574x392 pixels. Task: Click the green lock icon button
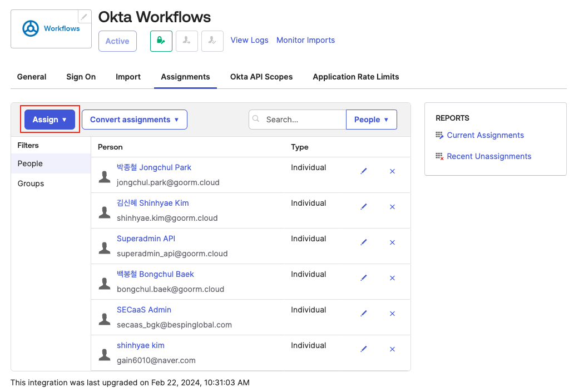click(x=161, y=41)
